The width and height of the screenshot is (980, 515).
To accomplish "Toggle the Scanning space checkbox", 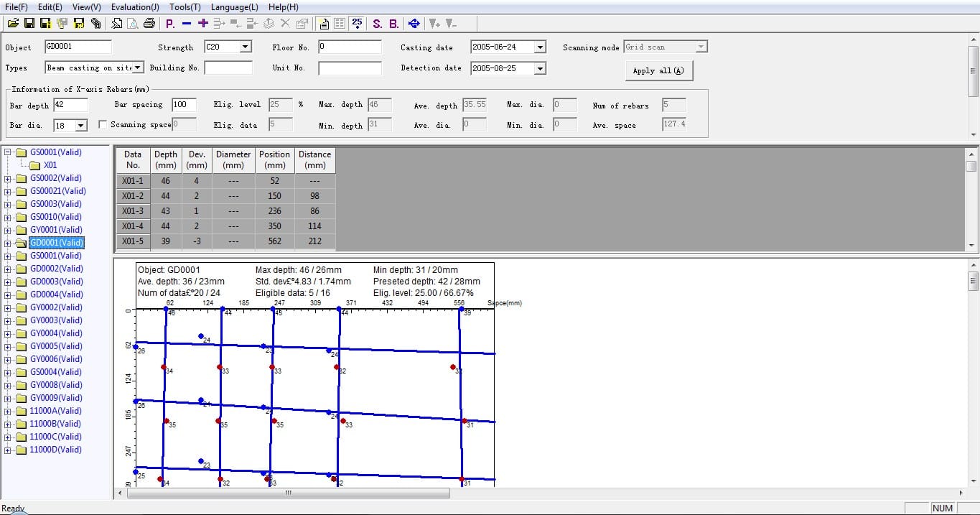I will coord(103,124).
